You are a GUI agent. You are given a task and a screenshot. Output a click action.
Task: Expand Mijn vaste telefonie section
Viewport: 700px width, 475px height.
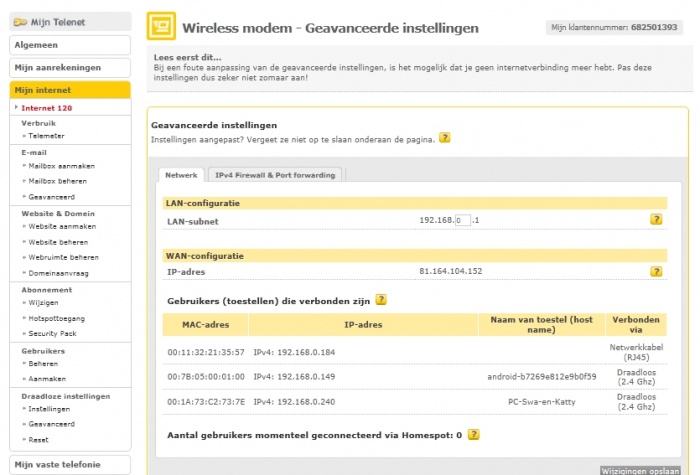coord(70,465)
